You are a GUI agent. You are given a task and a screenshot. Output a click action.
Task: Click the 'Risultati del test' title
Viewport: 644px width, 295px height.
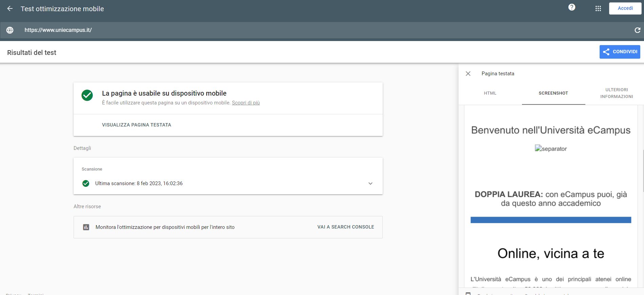(32, 53)
